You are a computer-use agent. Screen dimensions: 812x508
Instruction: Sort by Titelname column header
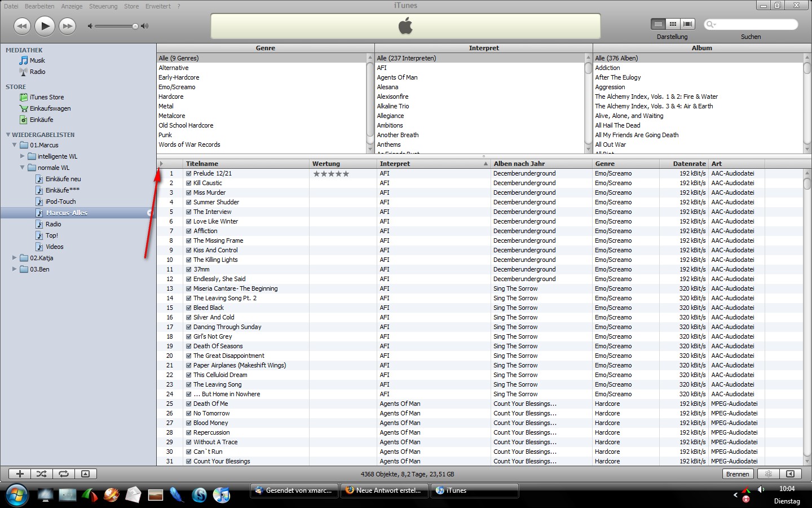247,164
